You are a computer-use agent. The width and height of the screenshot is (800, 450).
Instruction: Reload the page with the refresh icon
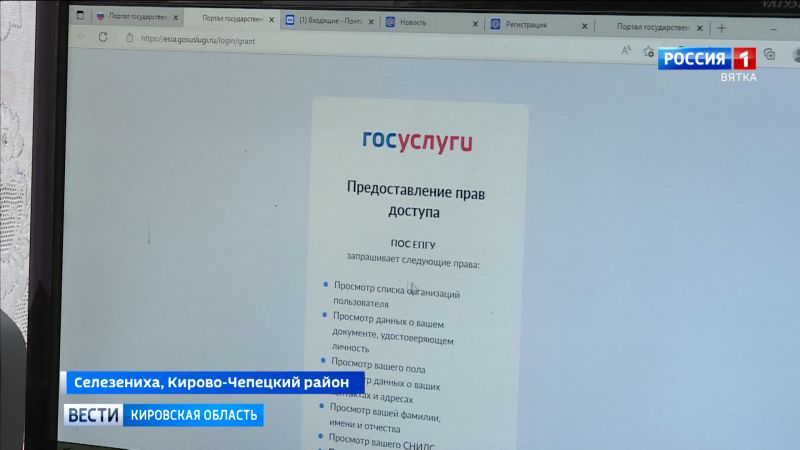102,36
